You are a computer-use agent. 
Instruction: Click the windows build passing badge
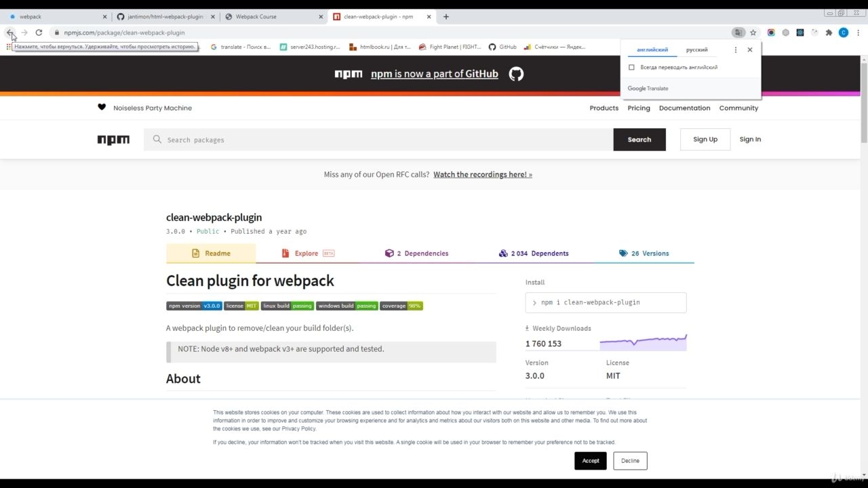[x=347, y=306]
